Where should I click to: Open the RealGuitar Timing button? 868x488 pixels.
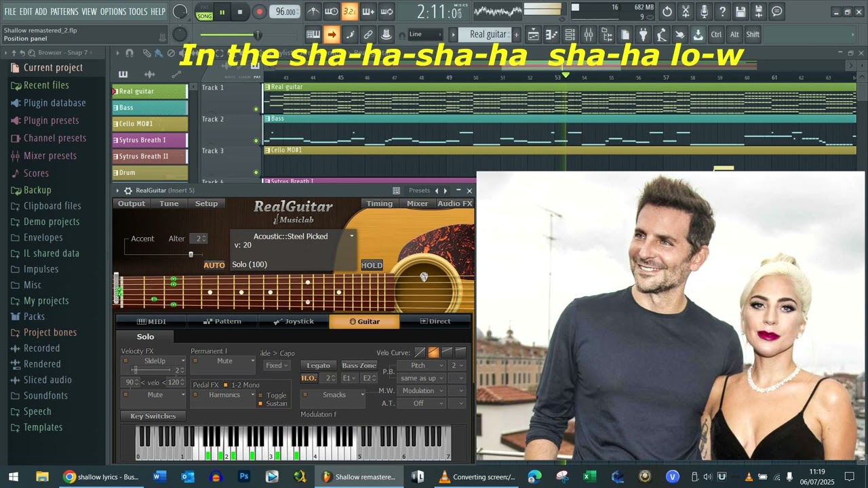[x=380, y=203]
